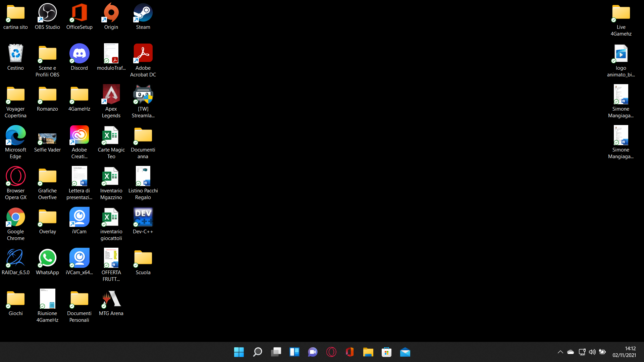Screen dimensions: 644x362
Task: Open the Google Chrome shortcut
Action: [x=15, y=225]
